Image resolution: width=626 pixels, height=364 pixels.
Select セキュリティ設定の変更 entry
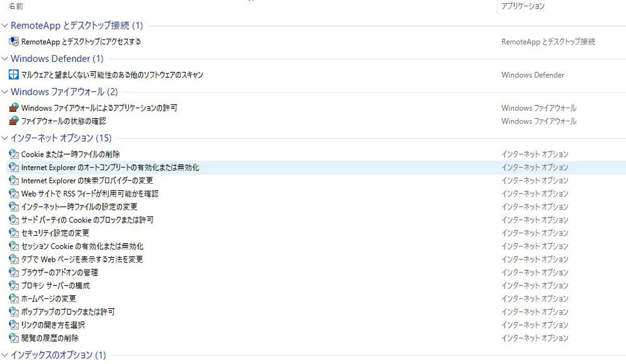tap(56, 233)
